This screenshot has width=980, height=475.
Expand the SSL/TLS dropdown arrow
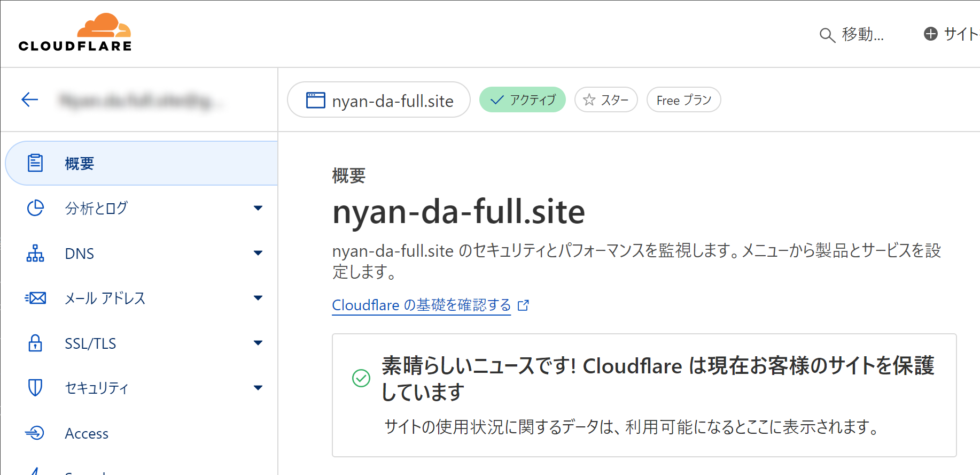[258, 343]
